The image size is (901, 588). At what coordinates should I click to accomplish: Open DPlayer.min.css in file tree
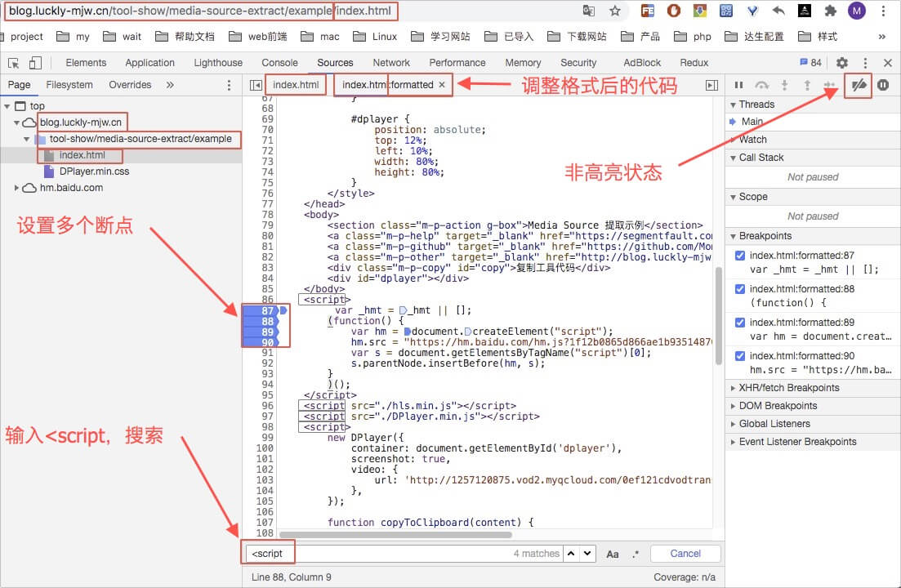pyautogui.click(x=94, y=171)
